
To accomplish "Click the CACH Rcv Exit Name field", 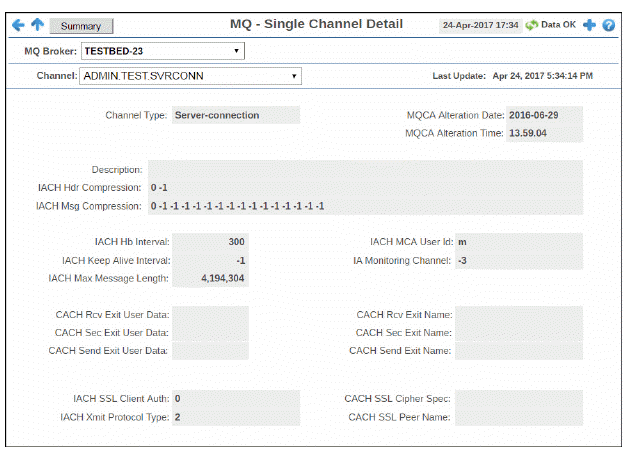I will [519, 315].
